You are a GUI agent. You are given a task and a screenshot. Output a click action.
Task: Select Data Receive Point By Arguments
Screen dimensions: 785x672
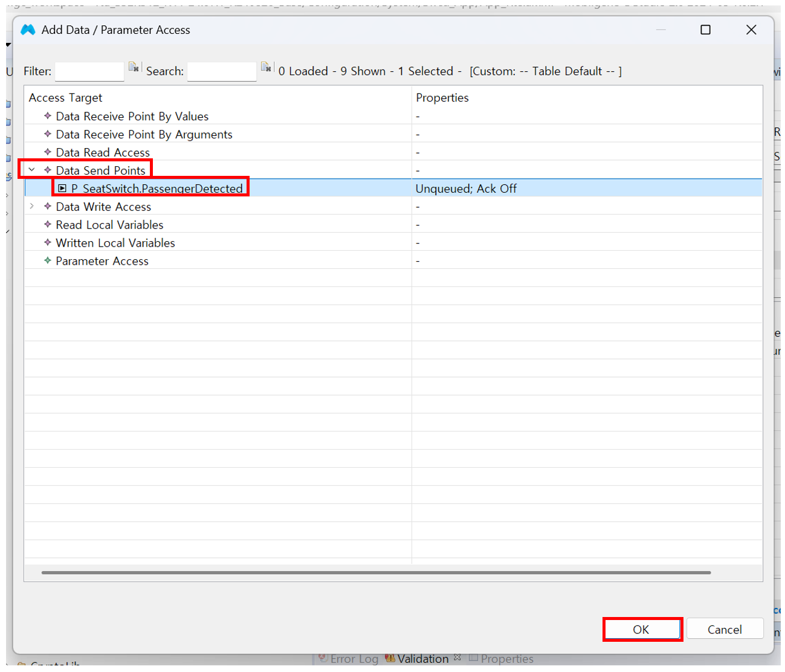pos(144,134)
